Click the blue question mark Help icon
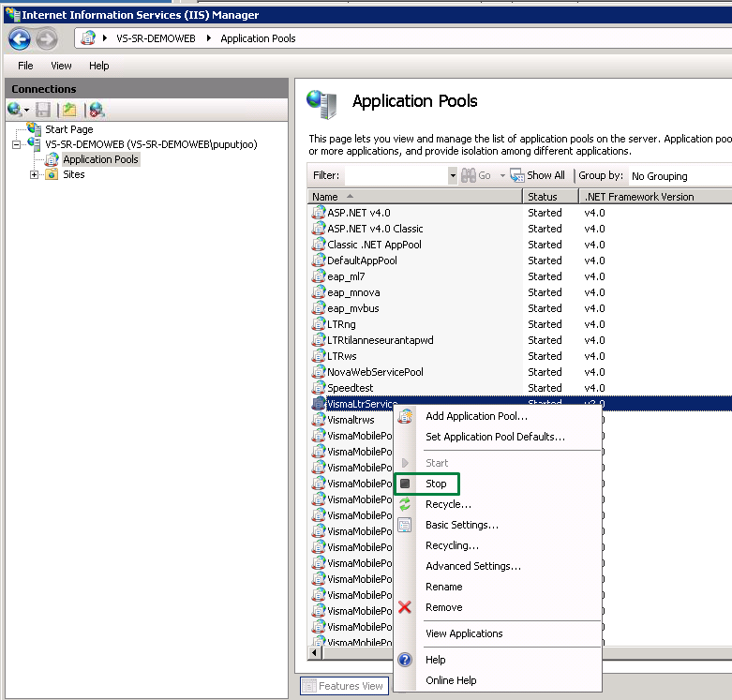 (405, 660)
